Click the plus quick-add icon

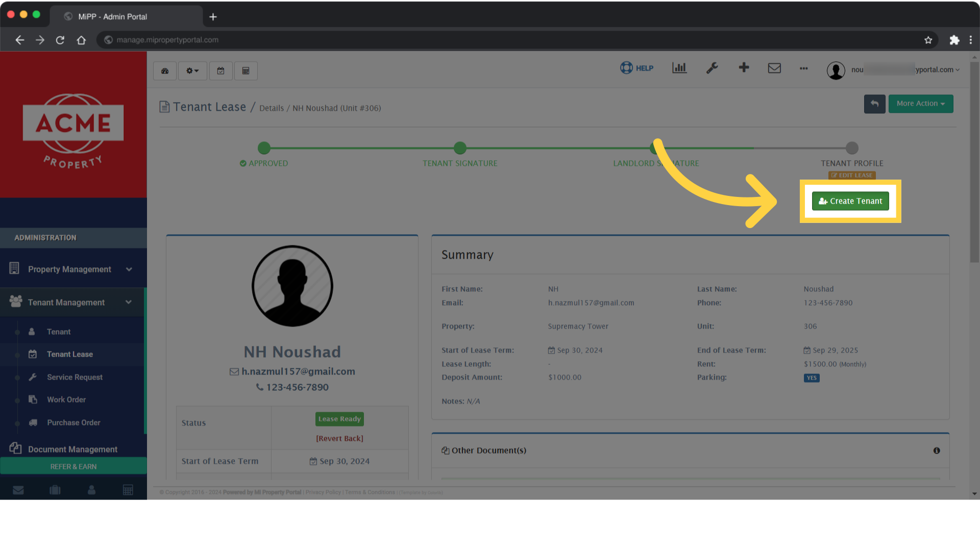pos(744,68)
